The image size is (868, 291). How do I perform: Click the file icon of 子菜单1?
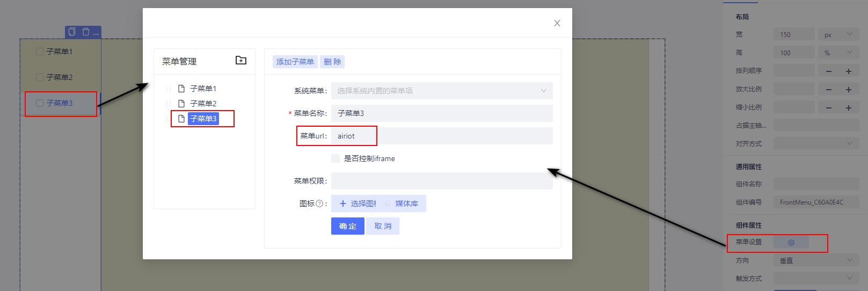coord(181,89)
